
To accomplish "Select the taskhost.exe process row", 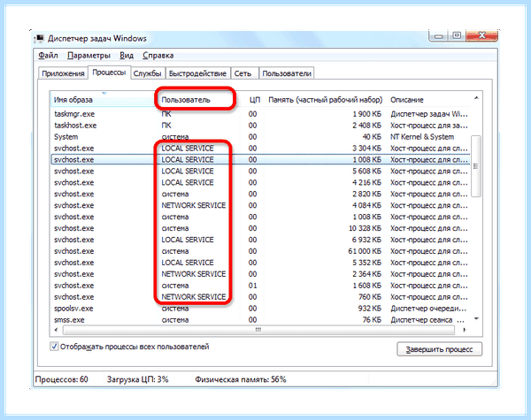I will tap(261, 126).
